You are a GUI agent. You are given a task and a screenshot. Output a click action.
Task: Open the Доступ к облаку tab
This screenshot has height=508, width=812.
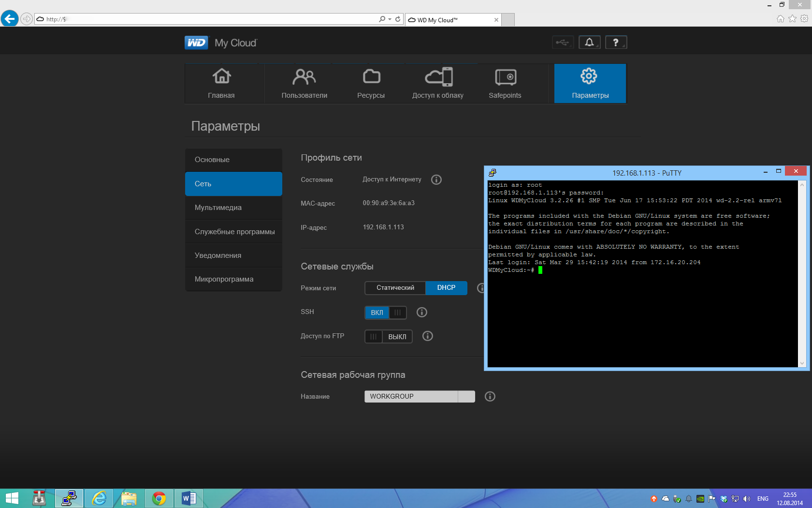[x=438, y=83]
